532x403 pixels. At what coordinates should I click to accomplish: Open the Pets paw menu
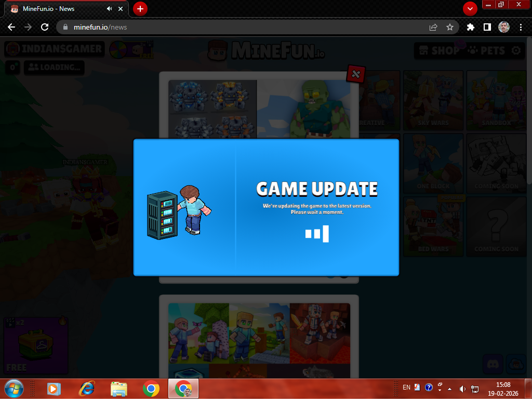click(x=486, y=50)
